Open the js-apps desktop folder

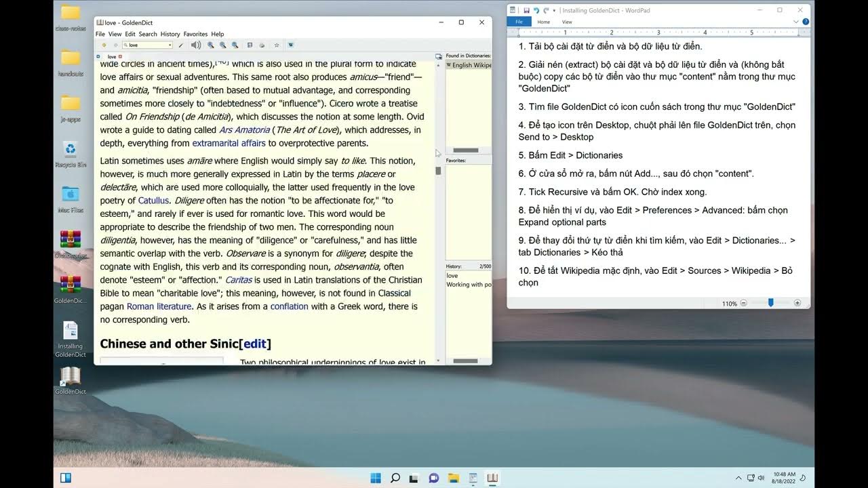tap(71, 107)
